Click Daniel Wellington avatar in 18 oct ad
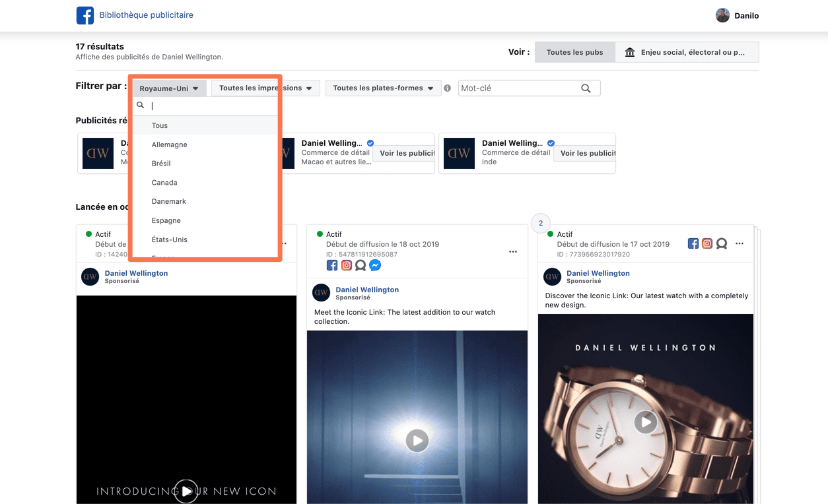Screen dimensions: 828x504 (x=321, y=293)
